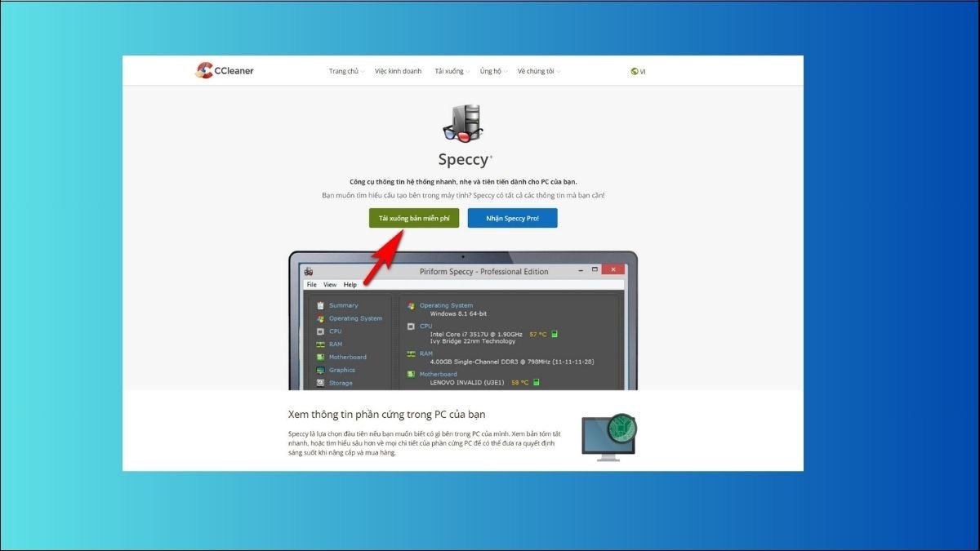Click the green globe language icon

click(x=635, y=71)
